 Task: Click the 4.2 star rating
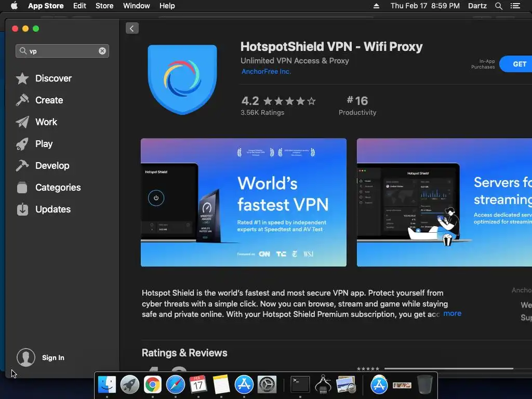click(278, 101)
